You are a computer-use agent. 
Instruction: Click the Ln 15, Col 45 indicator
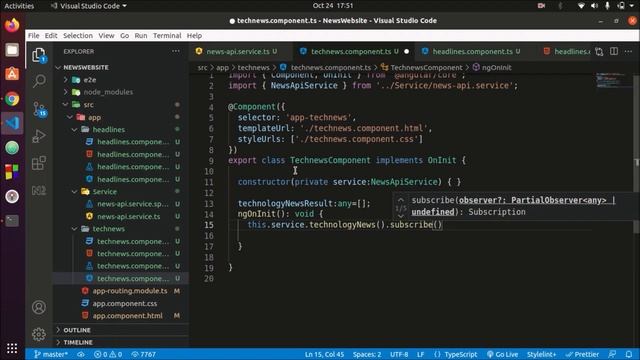324,354
